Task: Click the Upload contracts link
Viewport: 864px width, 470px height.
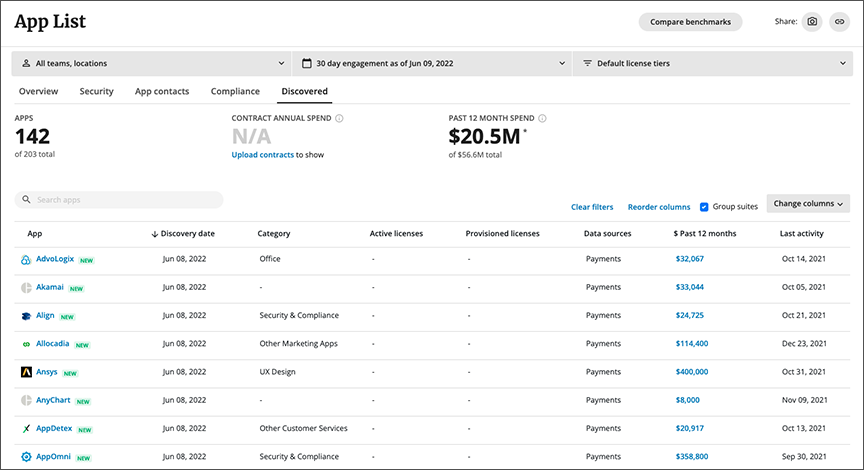Action: point(262,155)
